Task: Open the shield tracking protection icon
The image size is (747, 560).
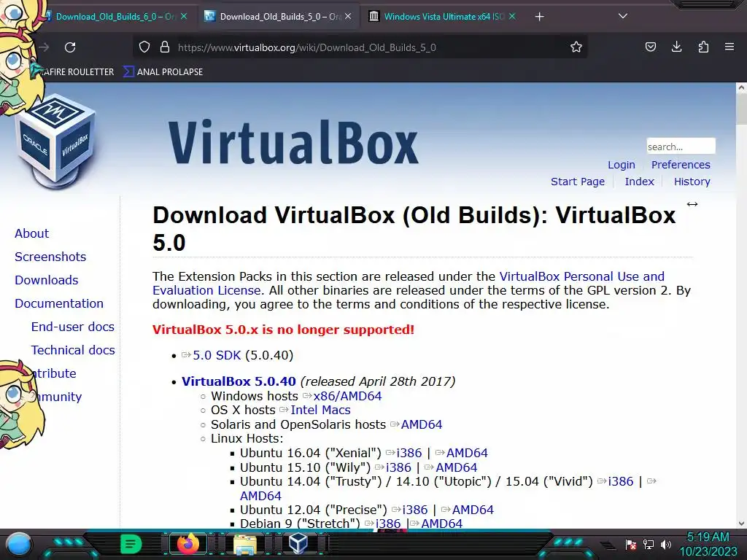Action: point(144,47)
